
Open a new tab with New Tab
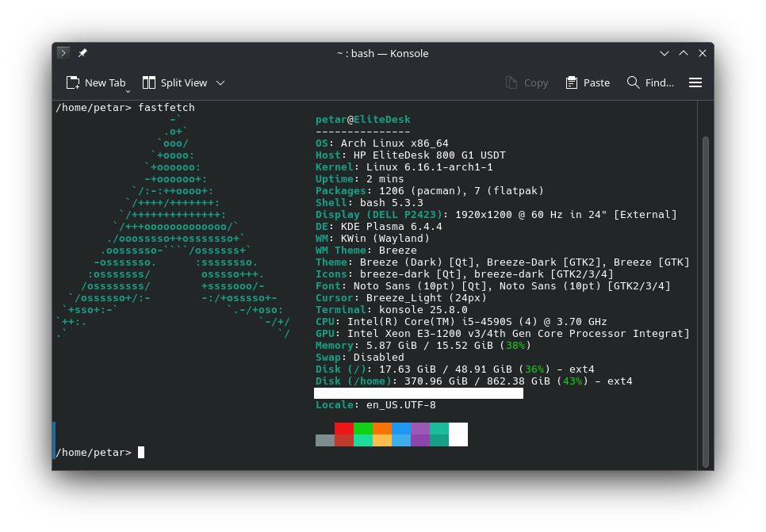click(96, 83)
